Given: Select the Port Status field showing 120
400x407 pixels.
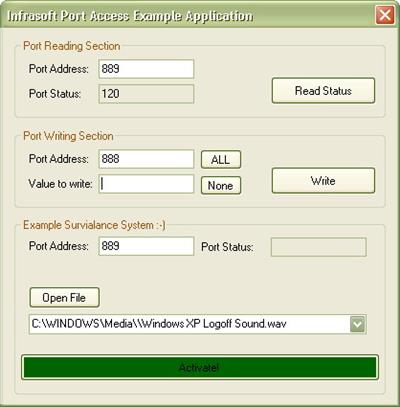Looking at the screenshot, I should tap(146, 94).
